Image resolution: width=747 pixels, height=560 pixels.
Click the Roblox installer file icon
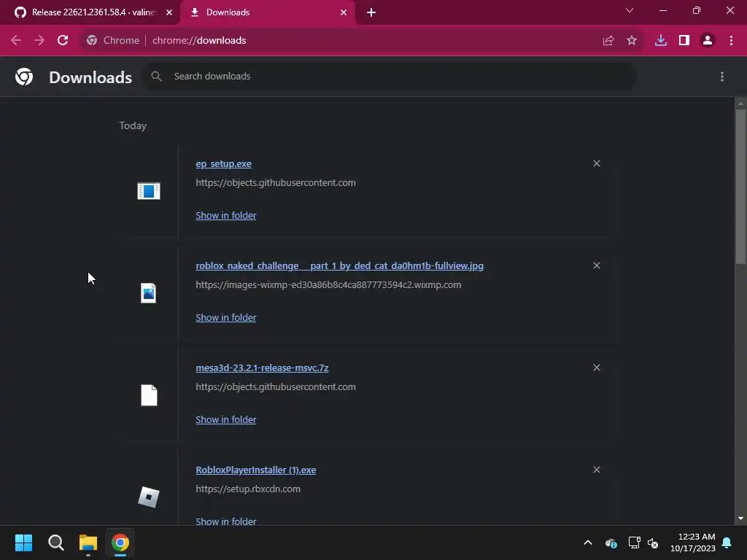pyautogui.click(x=149, y=497)
